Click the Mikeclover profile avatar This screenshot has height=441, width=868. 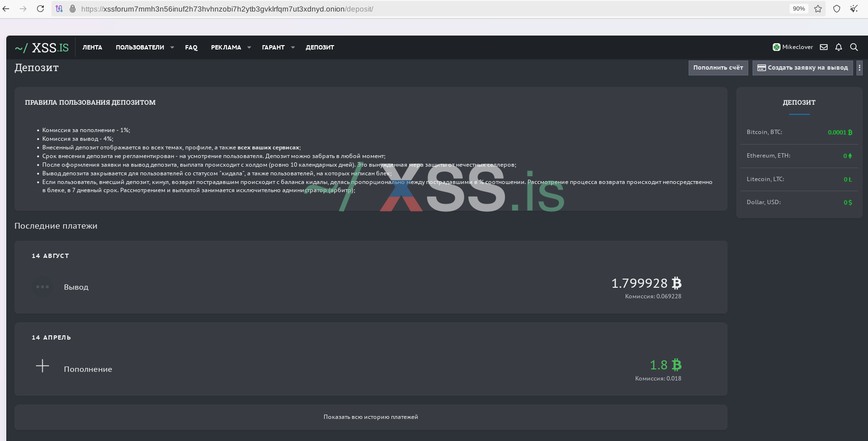[776, 47]
